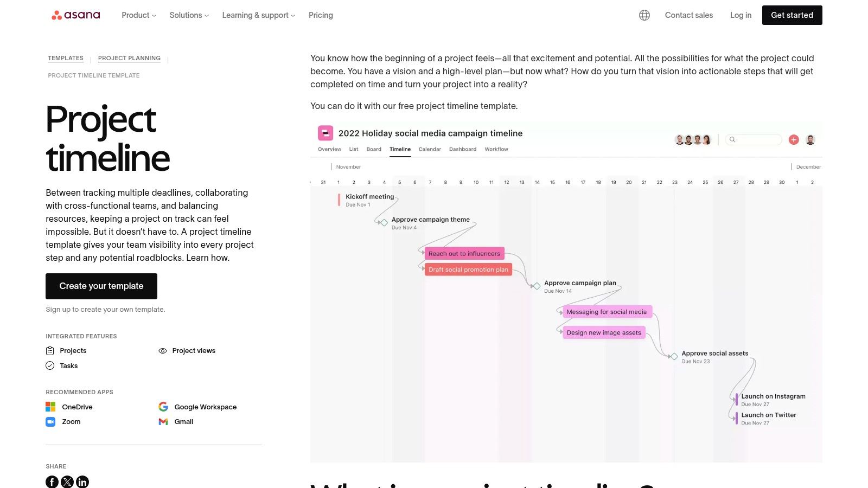Image resolution: width=868 pixels, height=488 pixels.
Task: Click the Project views eye icon
Action: (163, 351)
